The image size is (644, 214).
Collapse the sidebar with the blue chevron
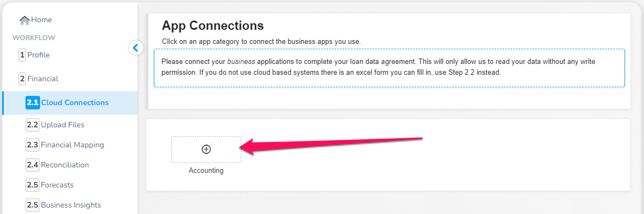click(x=136, y=48)
